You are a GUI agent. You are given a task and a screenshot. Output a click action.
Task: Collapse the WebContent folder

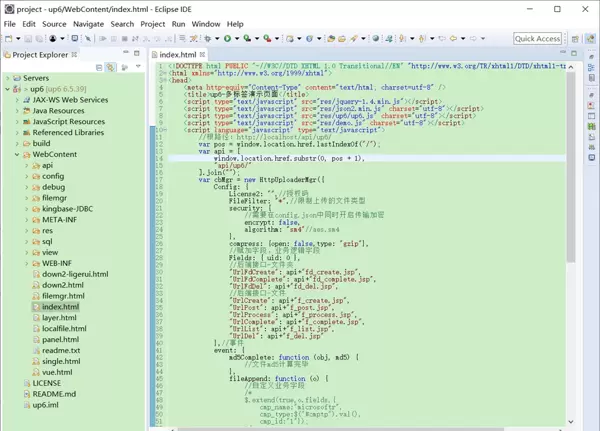18,155
